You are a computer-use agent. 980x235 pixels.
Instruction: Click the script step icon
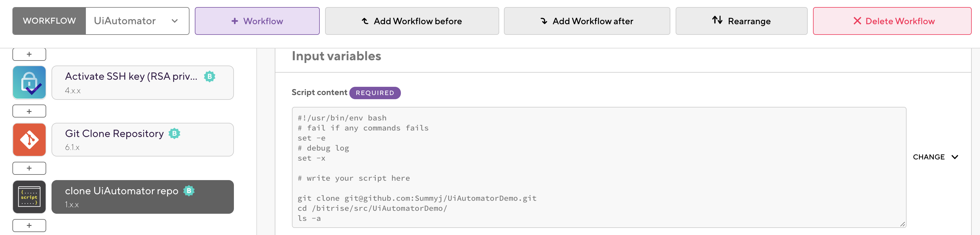point(29,197)
